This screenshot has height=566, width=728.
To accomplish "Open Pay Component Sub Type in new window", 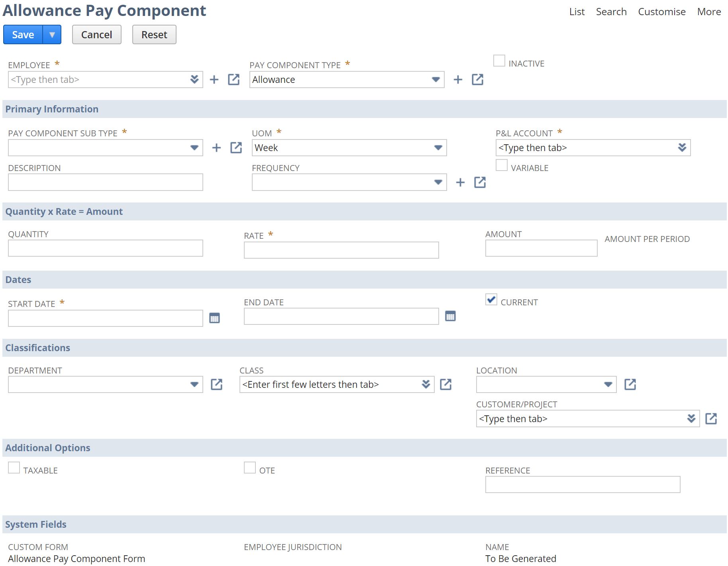I will 236,147.
